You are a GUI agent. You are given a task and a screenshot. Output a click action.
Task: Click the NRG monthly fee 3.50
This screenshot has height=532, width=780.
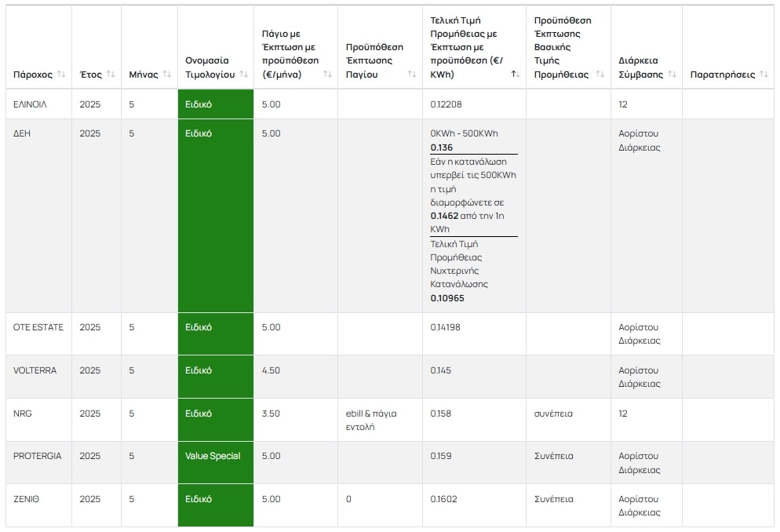coord(271,414)
